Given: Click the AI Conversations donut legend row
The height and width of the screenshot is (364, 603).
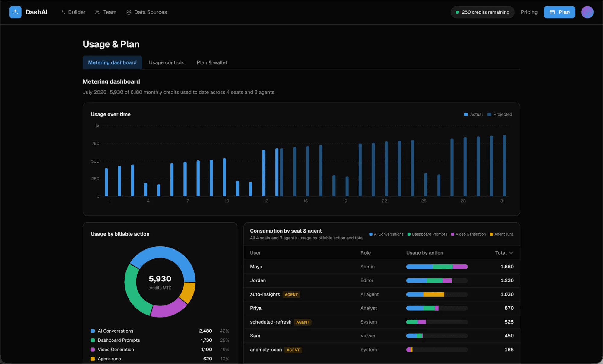Looking at the screenshot, I should coord(160,331).
